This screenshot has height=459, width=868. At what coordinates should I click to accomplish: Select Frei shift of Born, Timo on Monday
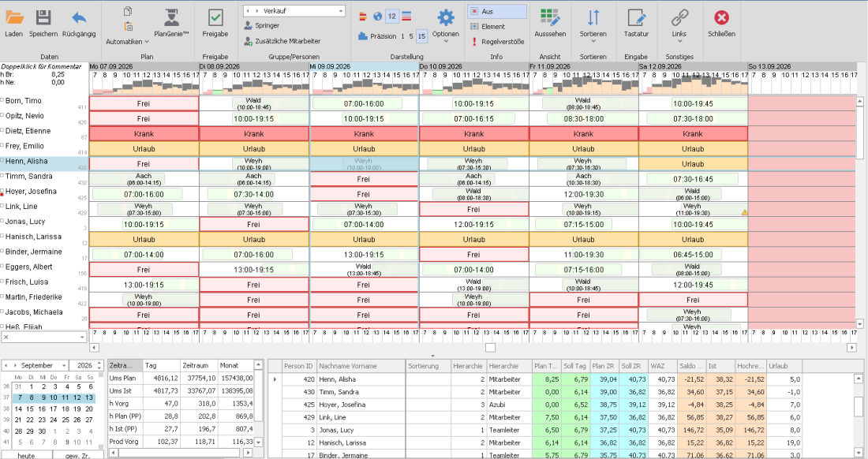pyautogui.click(x=144, y=103)
